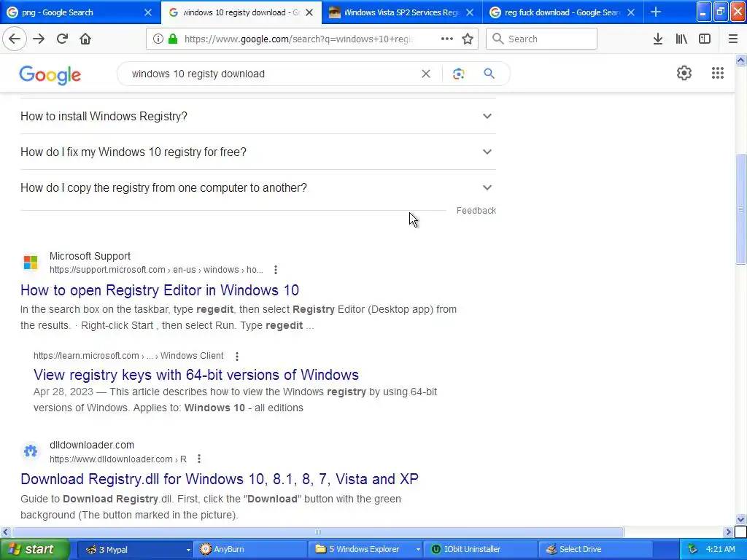Click the Google search query field

[271, 74]
